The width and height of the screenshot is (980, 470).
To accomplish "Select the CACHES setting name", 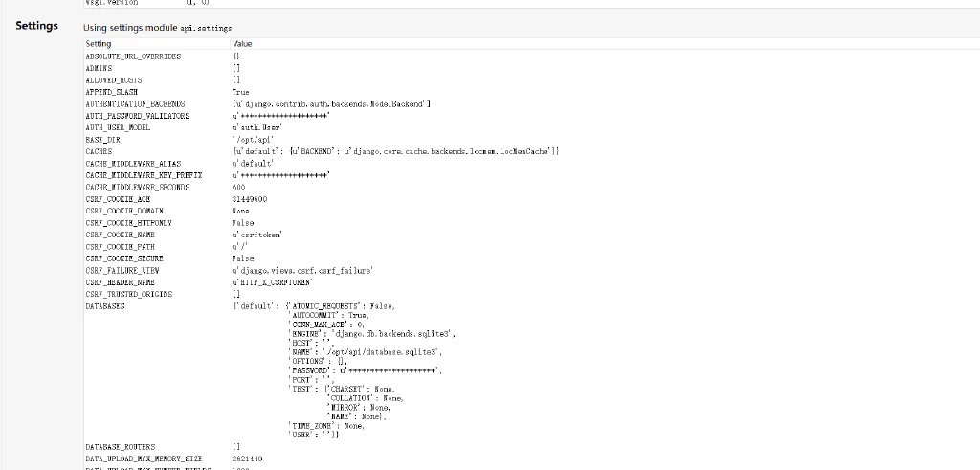I will click(x=99, y=151).
